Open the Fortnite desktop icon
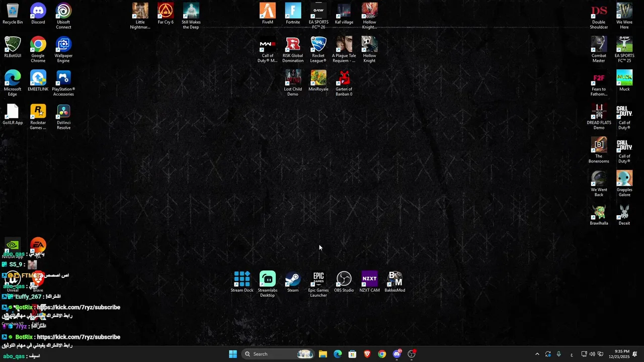Viewport: 644px width, 362px height. (293, 14)
